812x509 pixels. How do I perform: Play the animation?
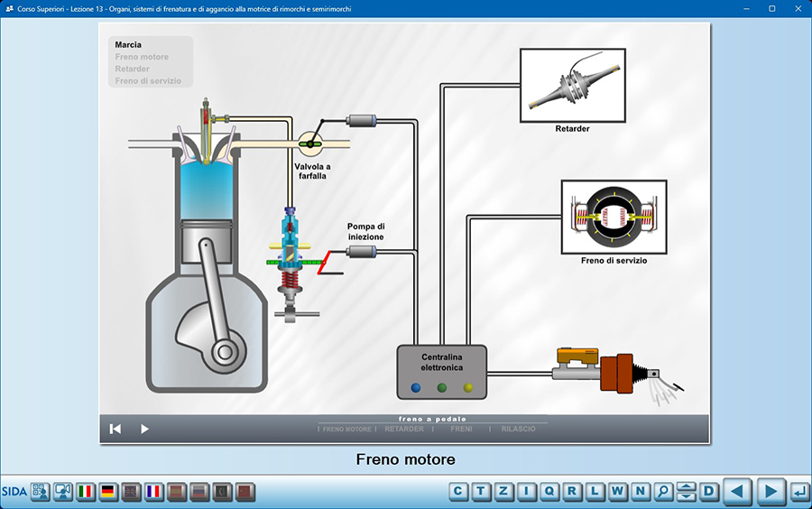click(144, 429)
